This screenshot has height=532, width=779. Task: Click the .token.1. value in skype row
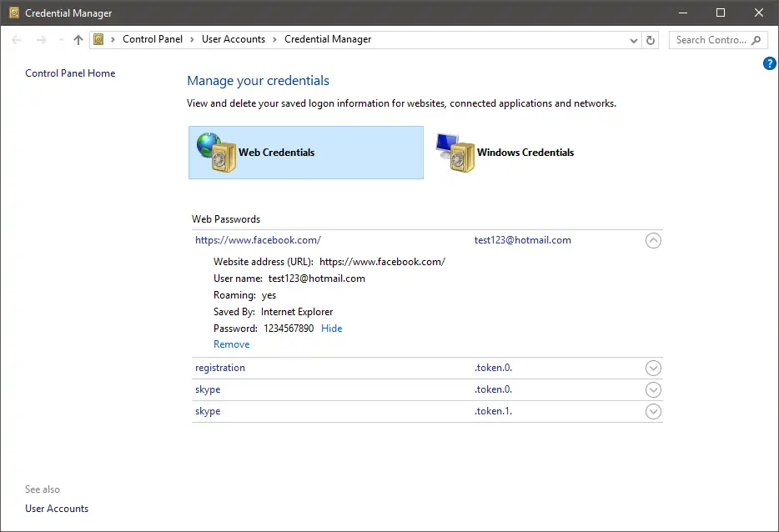(x=493, y=411)
